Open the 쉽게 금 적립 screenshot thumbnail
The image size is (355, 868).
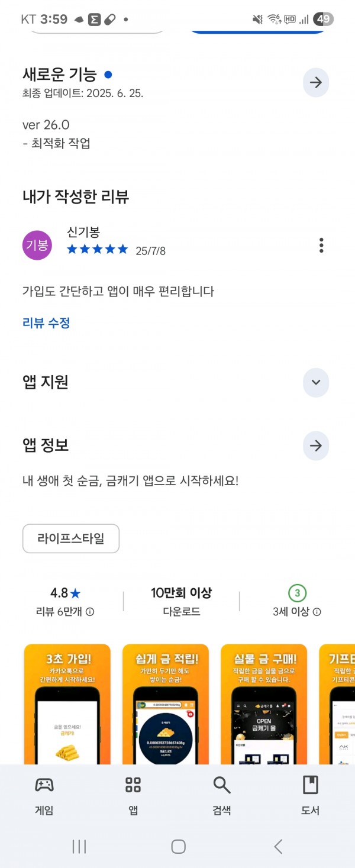pyautogui.click(x=166, y=704)
